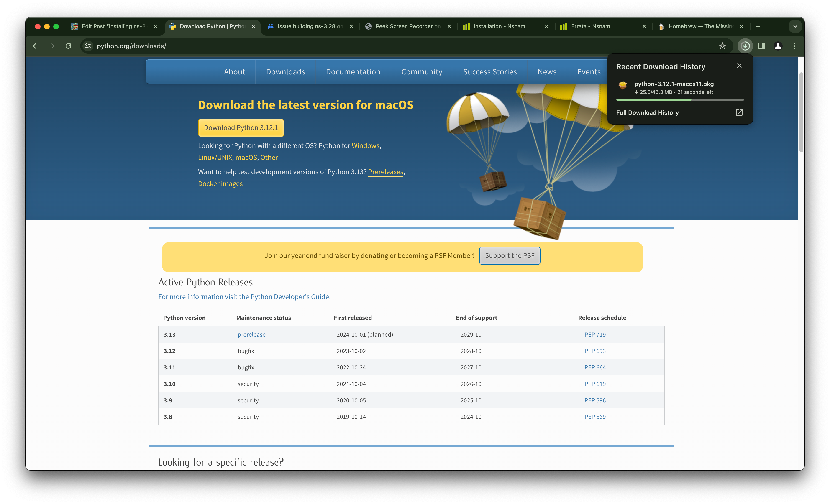830x504 pixels.
Task: Open the Community menu
Action: pyautogui.click(x=422, y=72)
